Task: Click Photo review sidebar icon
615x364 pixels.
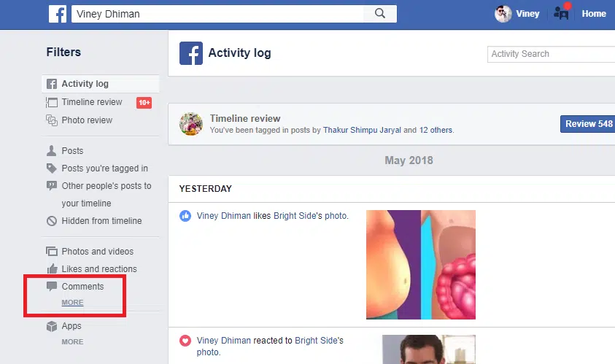Action: [51, 120]
